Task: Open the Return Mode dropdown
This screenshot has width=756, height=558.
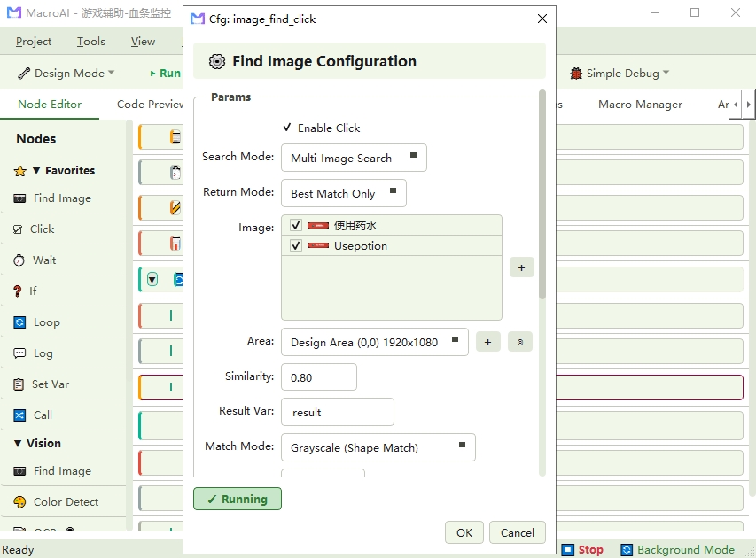Action: pos(343,193)
